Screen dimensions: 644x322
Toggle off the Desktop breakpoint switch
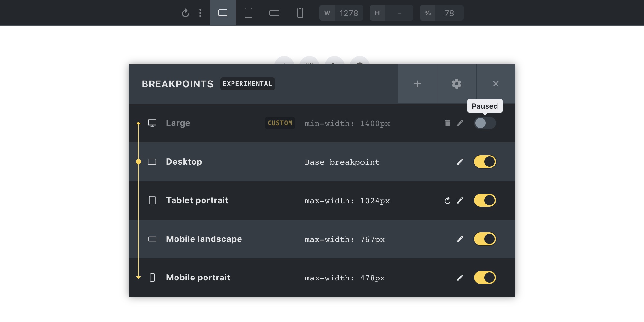pos(485,162)
